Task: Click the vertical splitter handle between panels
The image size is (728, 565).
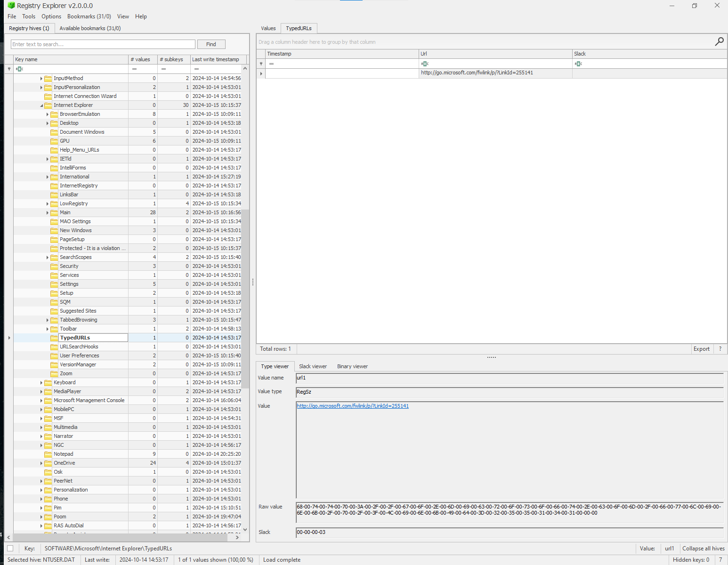Action: coord(253,282)
